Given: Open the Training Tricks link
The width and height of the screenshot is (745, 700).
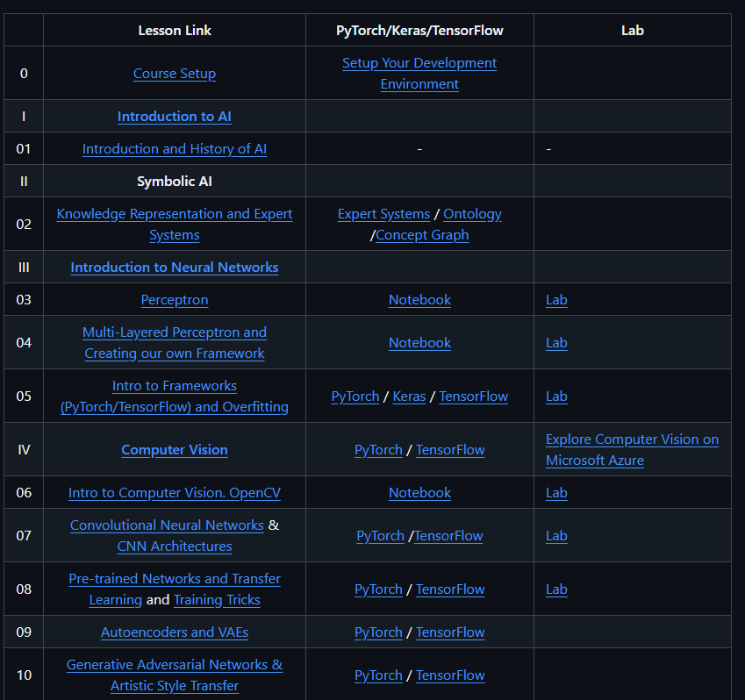Looking at the screenshot, I should coord(216,600).
